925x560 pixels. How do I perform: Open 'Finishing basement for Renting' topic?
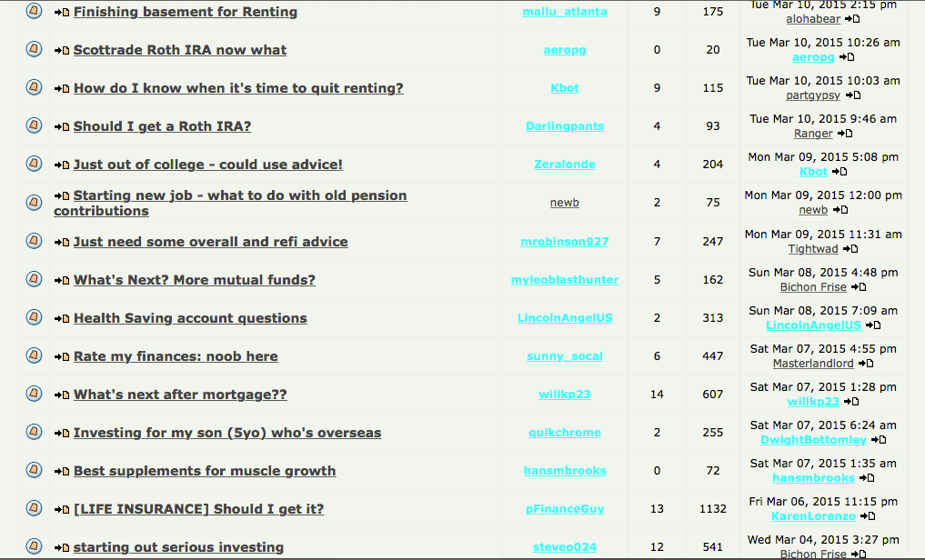tap(186, 12)
